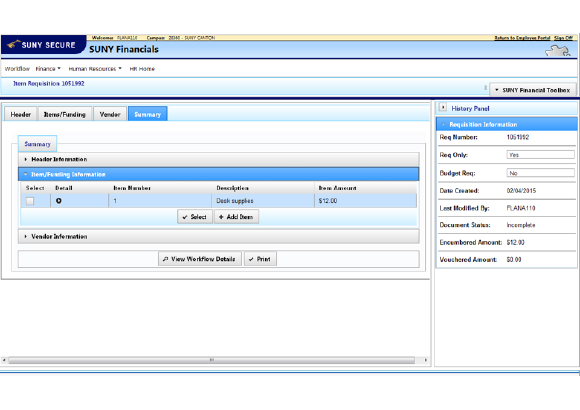580x410 pixels.
Task: Click the scrollbar left arrow
Action: click(4, 360)
